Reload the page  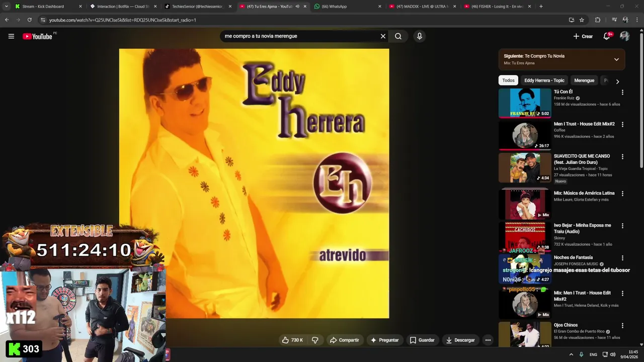[29, 20]
